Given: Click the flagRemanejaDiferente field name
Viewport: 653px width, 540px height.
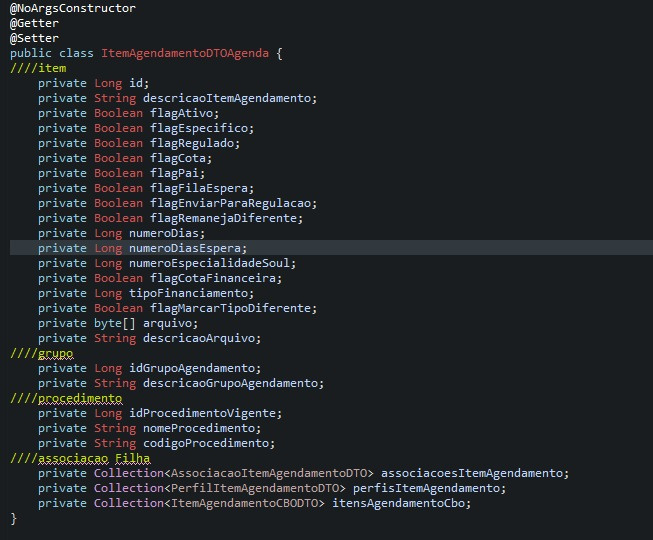Looking at the screenshot, I should tap(224, 218).
